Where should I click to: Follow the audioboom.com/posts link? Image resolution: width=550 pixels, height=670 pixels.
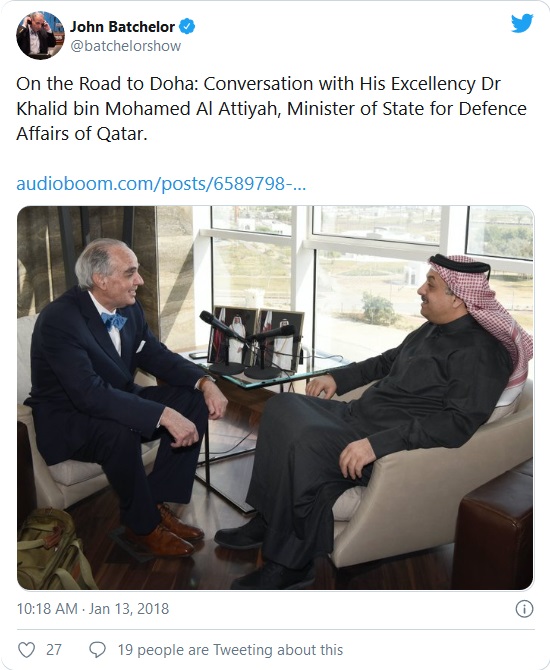161,184
